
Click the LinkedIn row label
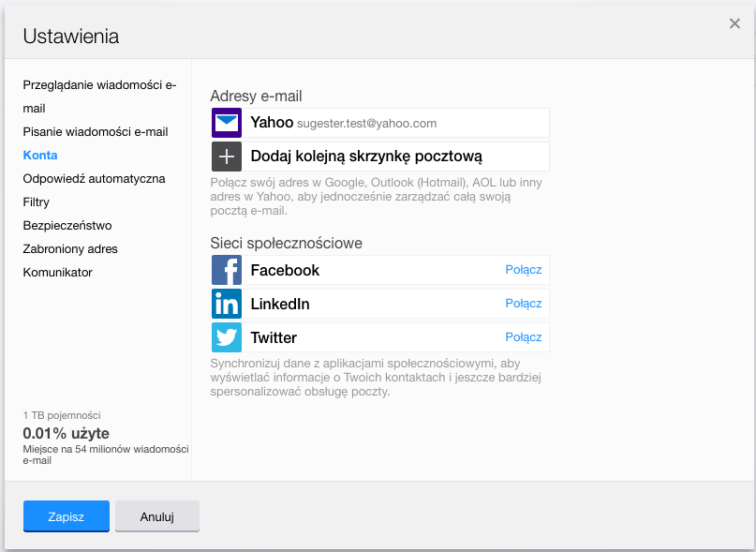point(280,304)
